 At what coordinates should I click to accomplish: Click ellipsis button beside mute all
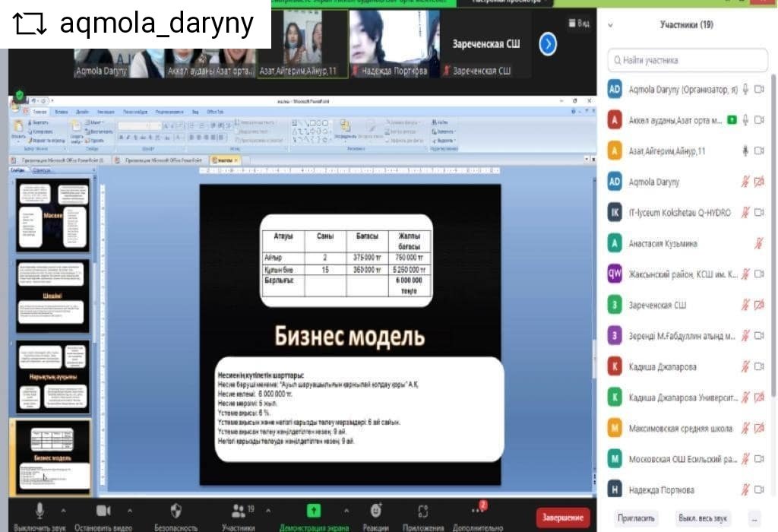click(x=754, y=518)
